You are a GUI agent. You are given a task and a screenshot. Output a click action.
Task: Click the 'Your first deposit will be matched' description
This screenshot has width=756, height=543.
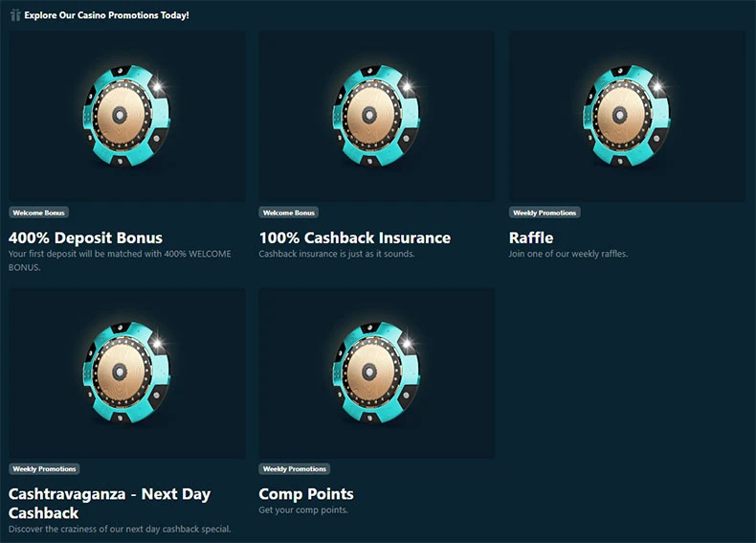tap(120, 260)
